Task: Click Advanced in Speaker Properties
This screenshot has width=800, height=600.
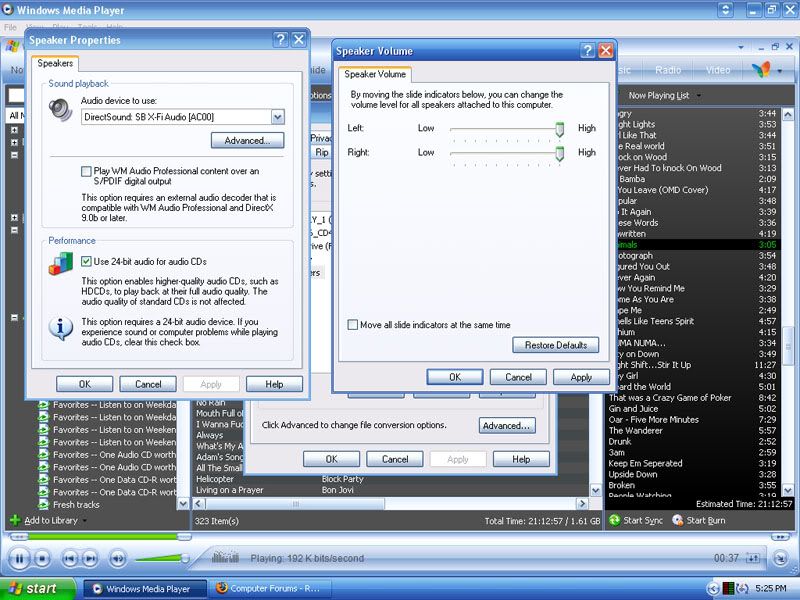Action: click(x=247, y=140)
